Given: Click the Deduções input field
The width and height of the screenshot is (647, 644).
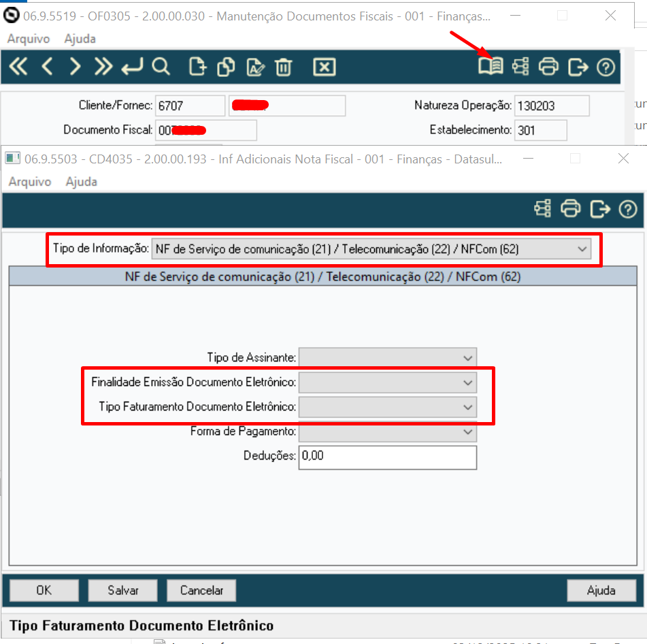Looking at the screenshot, I should point(388,457).
